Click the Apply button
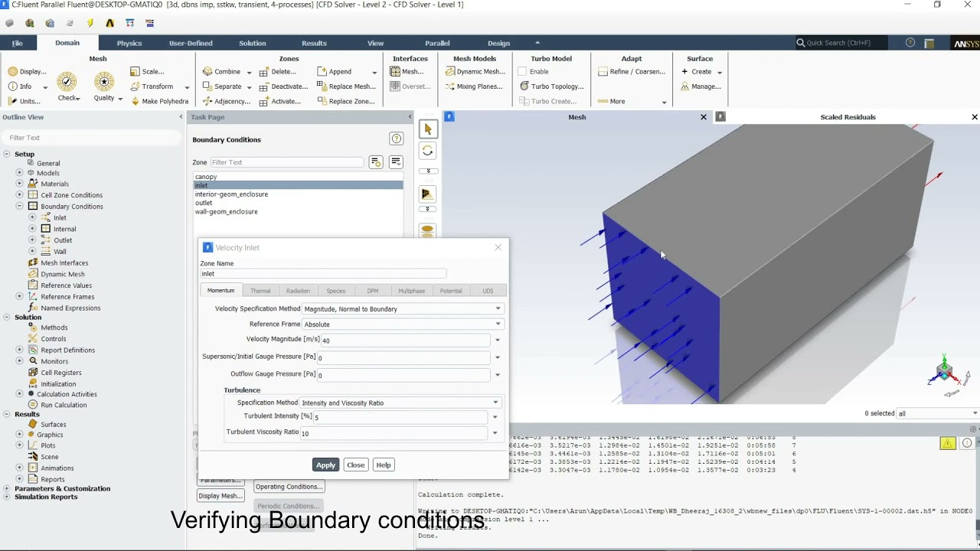This screenshot has height=551, width=980. [x=325, y=465]
